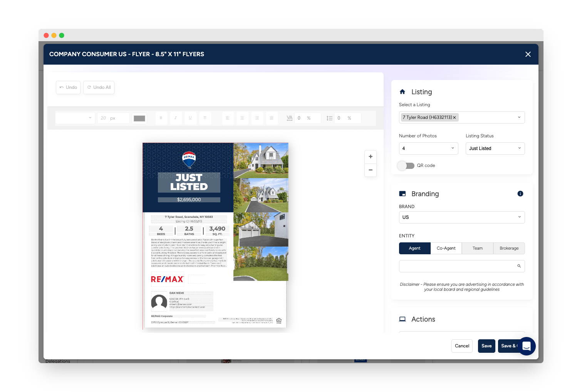Toggle strikethrough formatting

coord(205,118)
